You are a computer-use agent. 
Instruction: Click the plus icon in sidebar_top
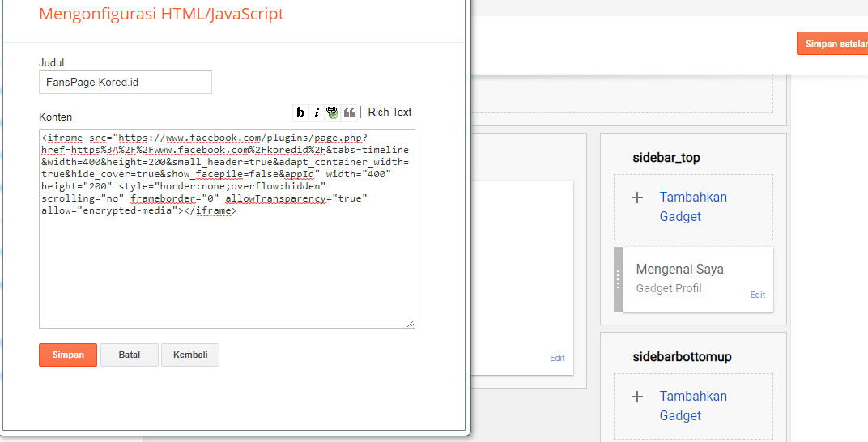coord(637,198)
